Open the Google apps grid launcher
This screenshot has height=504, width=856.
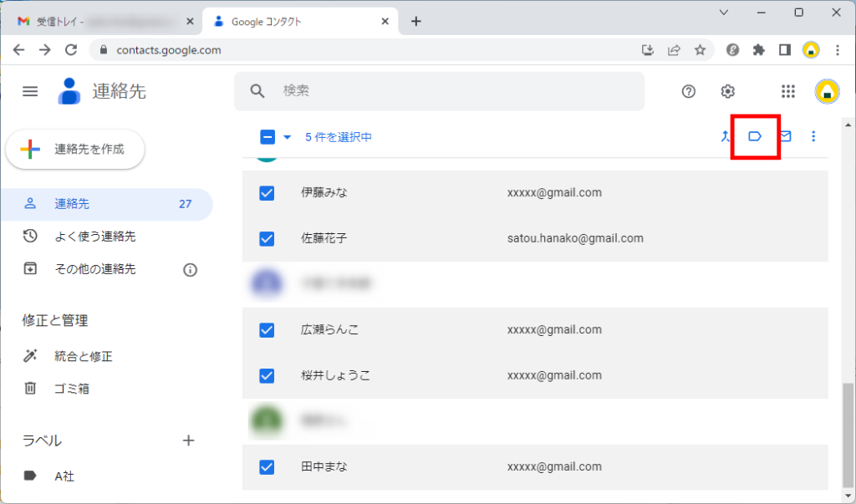click(x=787, y=92)
